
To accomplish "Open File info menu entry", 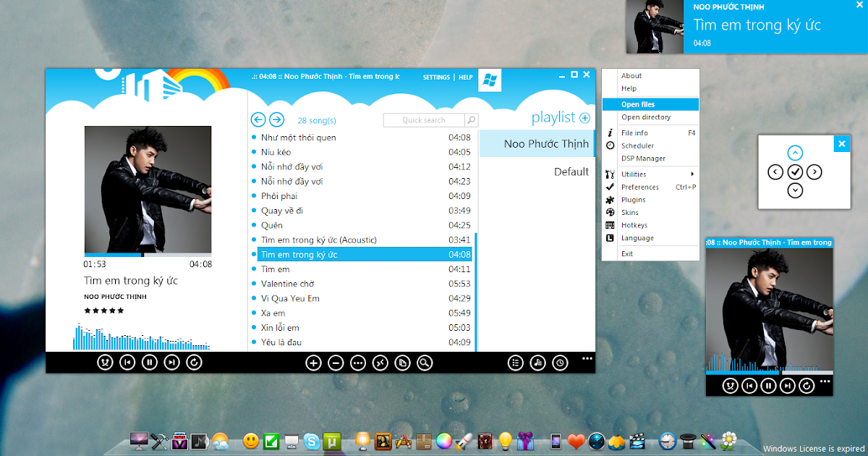I will coord(650,133).
